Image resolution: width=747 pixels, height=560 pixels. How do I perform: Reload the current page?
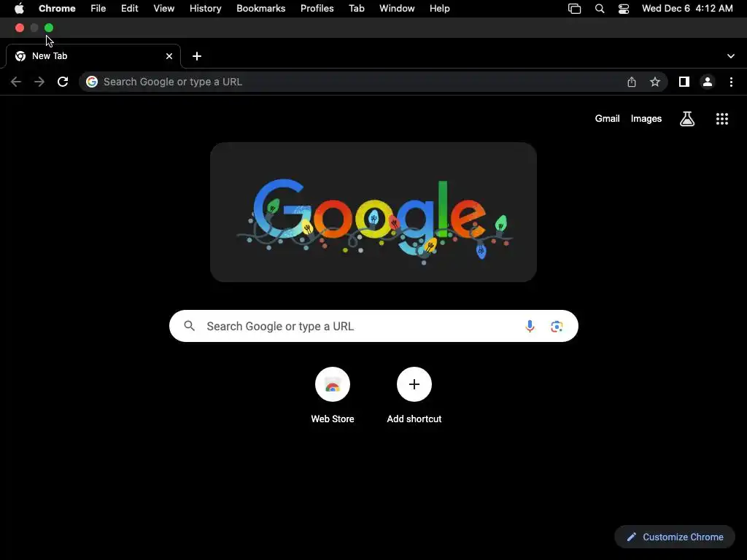[x=63, y=82]
